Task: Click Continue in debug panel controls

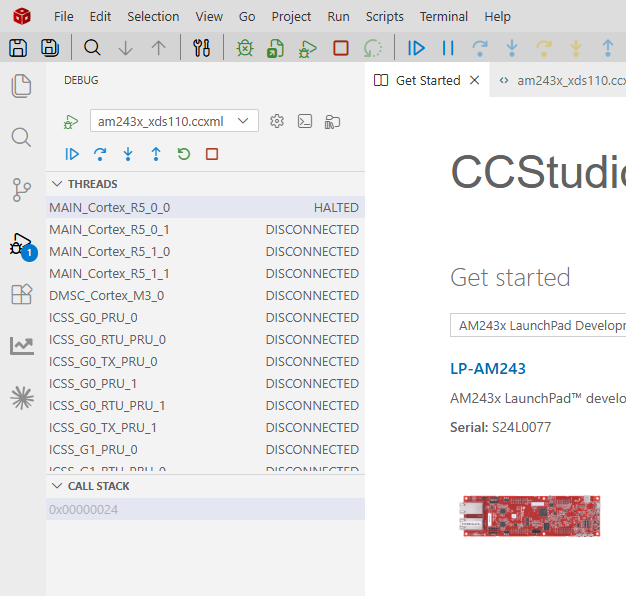Action: 72,154
